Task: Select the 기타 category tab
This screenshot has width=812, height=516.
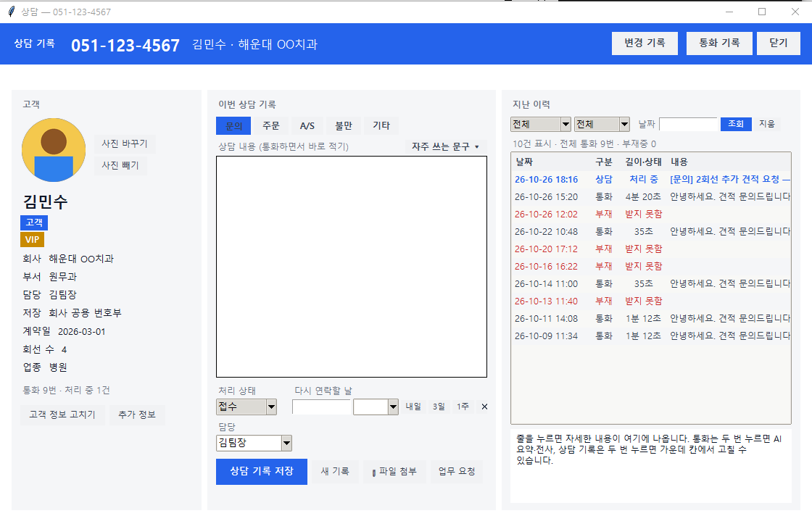Action: pyautogui.click(x=381, y=126)
